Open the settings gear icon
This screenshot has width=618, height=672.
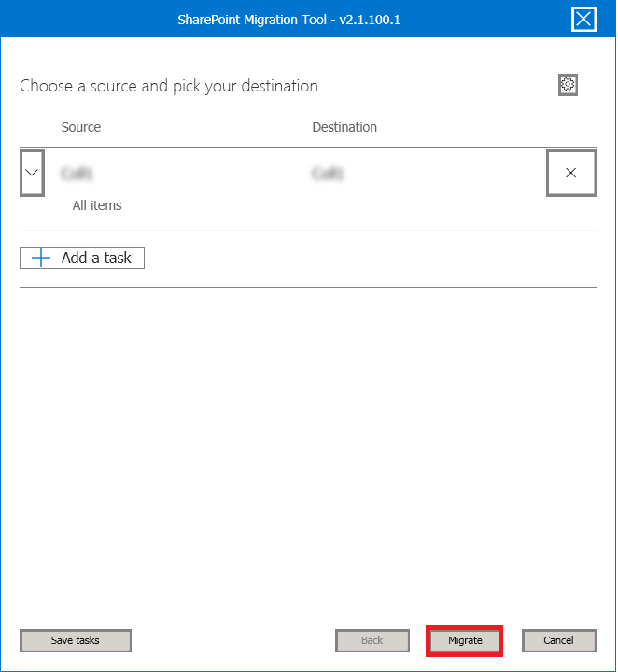click(x=568, y=84)
